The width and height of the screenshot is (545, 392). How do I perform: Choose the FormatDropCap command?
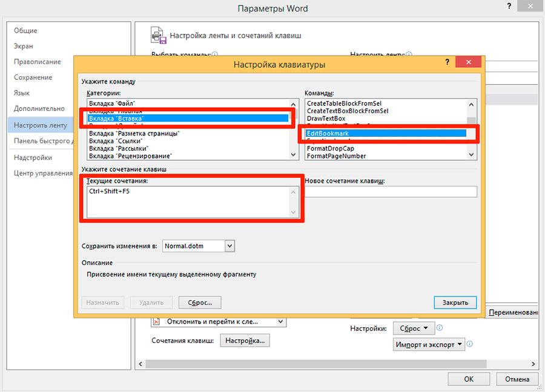pyautogui.click(x=330, y=148)
